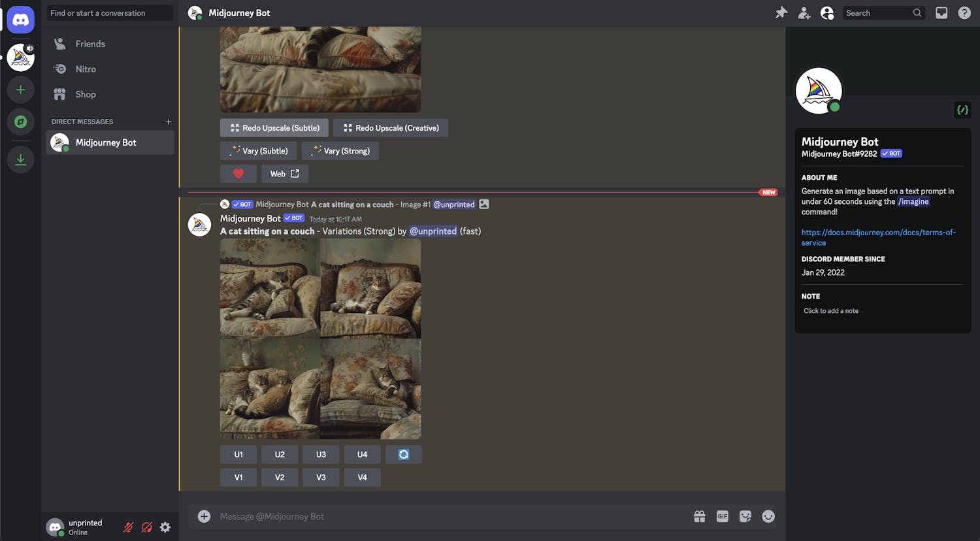Screen dimensions: 980x541
Task: Open the gift icon in message bar
Action: [699, 516]
